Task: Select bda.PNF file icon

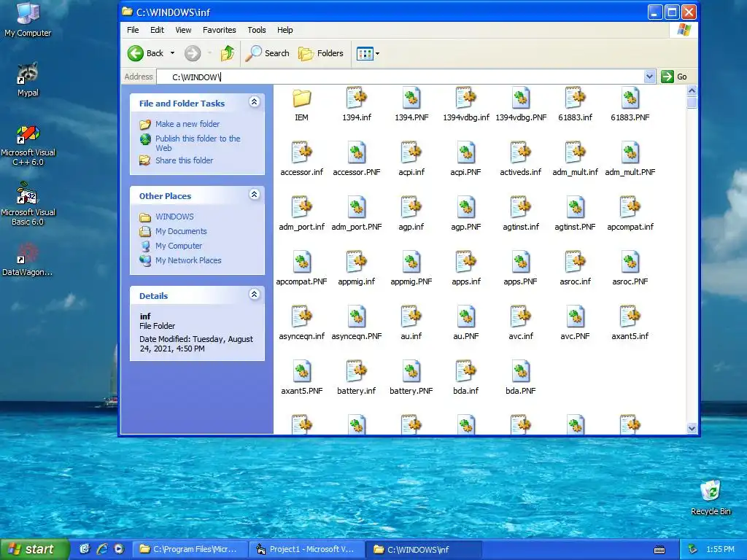Action: click(521, 371)
